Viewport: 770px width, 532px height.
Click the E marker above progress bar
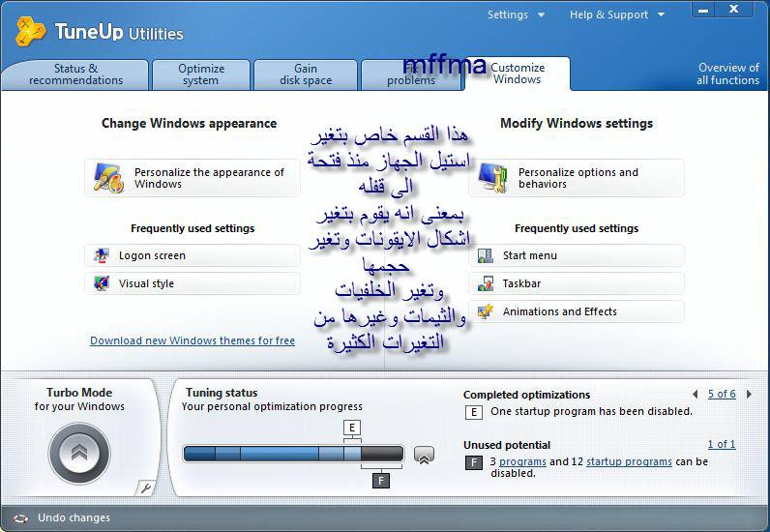(351, 428)
